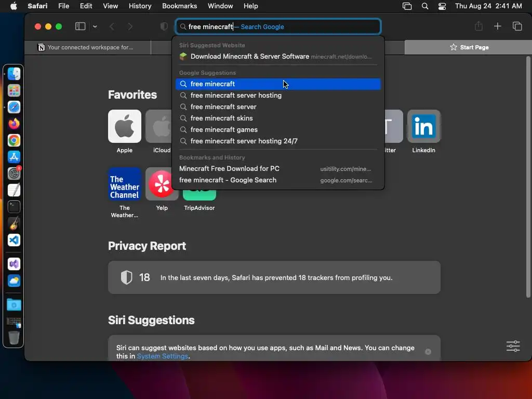This screenshot has height=399, width=532.
Task: Open TextEdit from the Dock
Action: tap(14, 190)
